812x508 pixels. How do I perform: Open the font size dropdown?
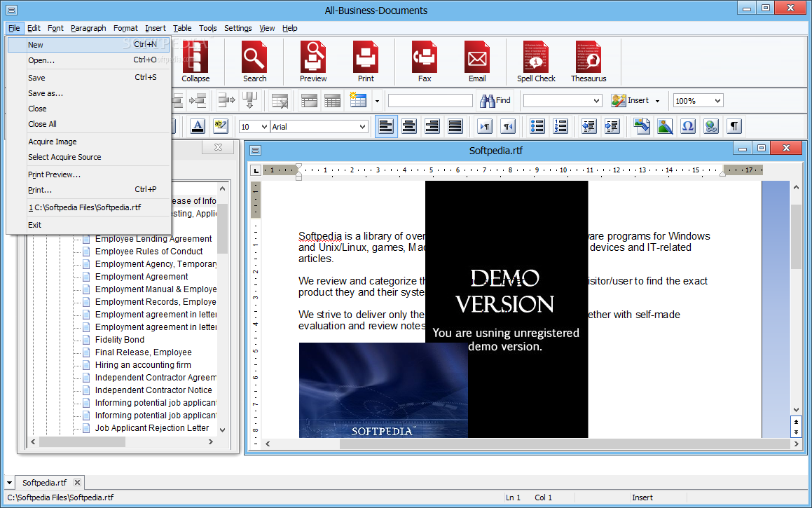pos(264,126)
